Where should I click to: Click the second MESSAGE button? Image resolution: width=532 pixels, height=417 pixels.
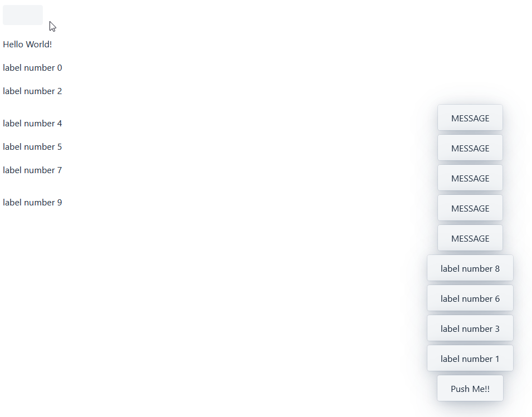pos(470,148)
